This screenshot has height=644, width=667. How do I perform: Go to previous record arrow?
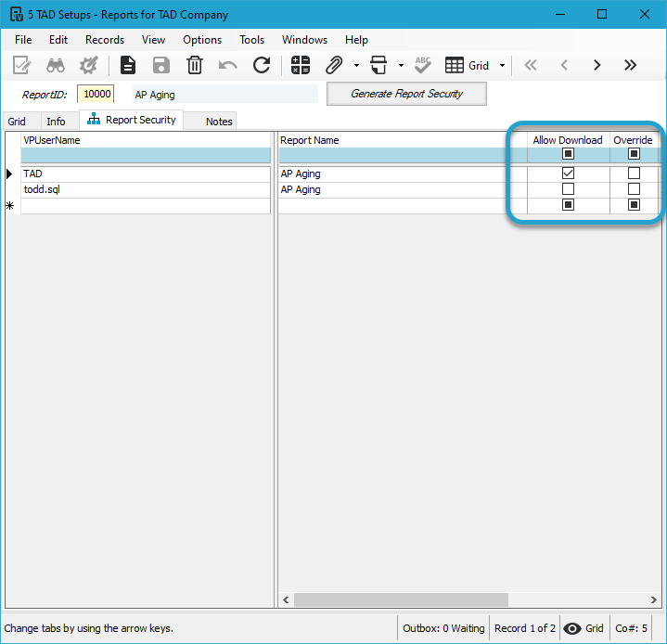point(564,65)
